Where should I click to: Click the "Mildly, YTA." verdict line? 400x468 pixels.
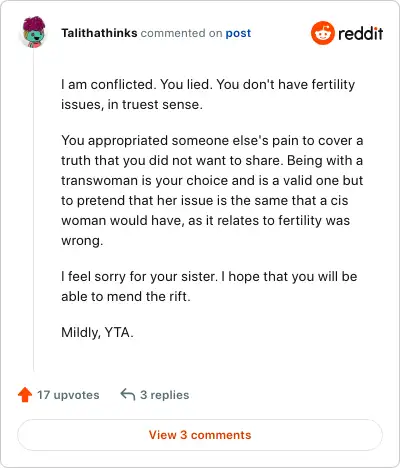tap(97, 332)
